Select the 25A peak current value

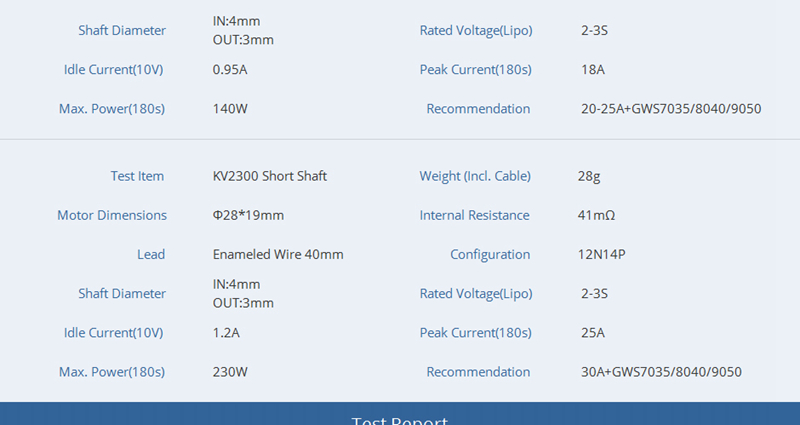[x=593, y=332]
